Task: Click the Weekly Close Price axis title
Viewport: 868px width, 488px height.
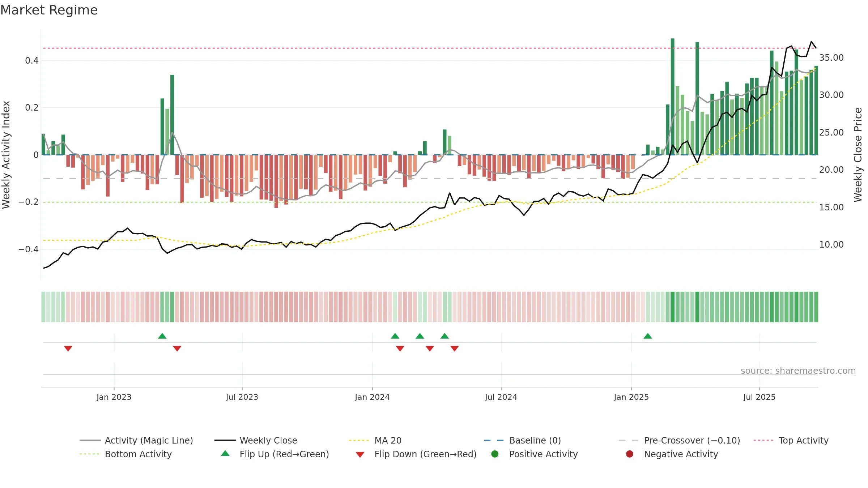Action: (x=858, y=155)
